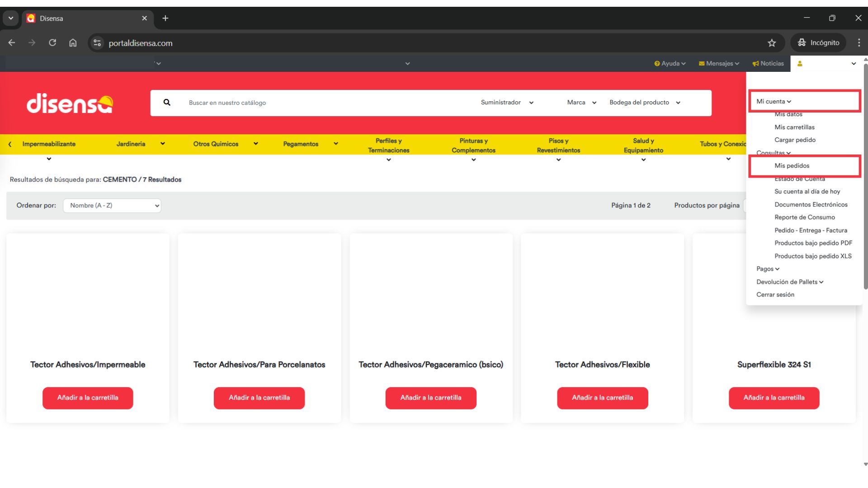Viewport: 868px width, 488px height.
Task: Open the Noticias megaphone link
Action: 768,64
